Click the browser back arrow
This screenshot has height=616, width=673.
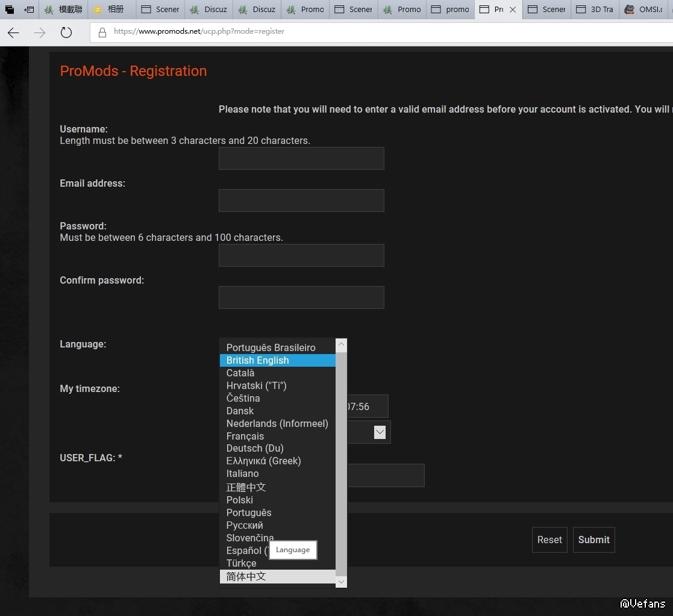point(13,33)
